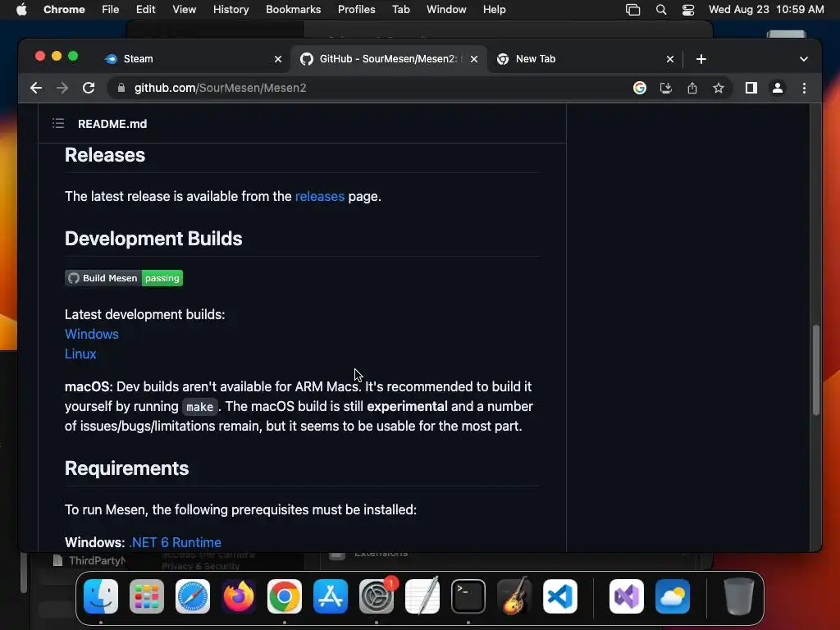Open TextEdit from the Dock
This screenshot has height=630, width=840.
(x=422, y=596)
